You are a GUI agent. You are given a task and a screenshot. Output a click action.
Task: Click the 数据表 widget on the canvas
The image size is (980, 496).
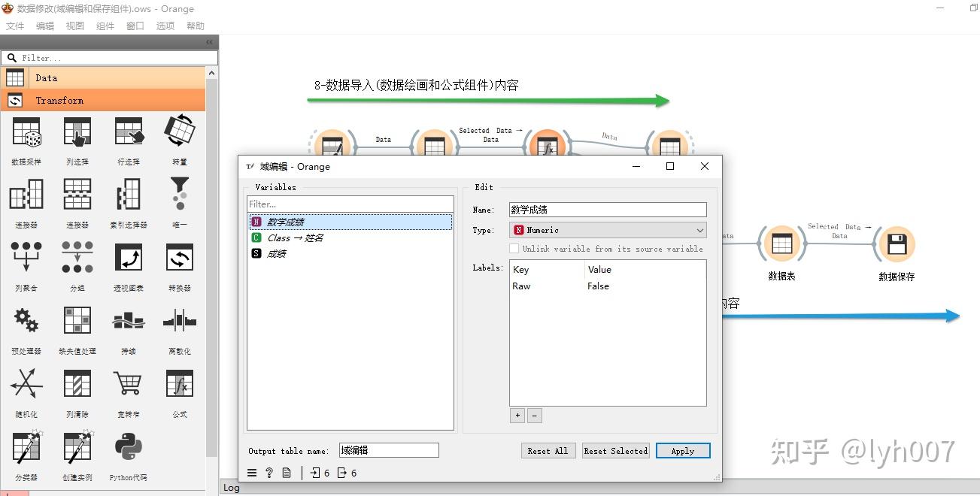click(x=781, y=244)
